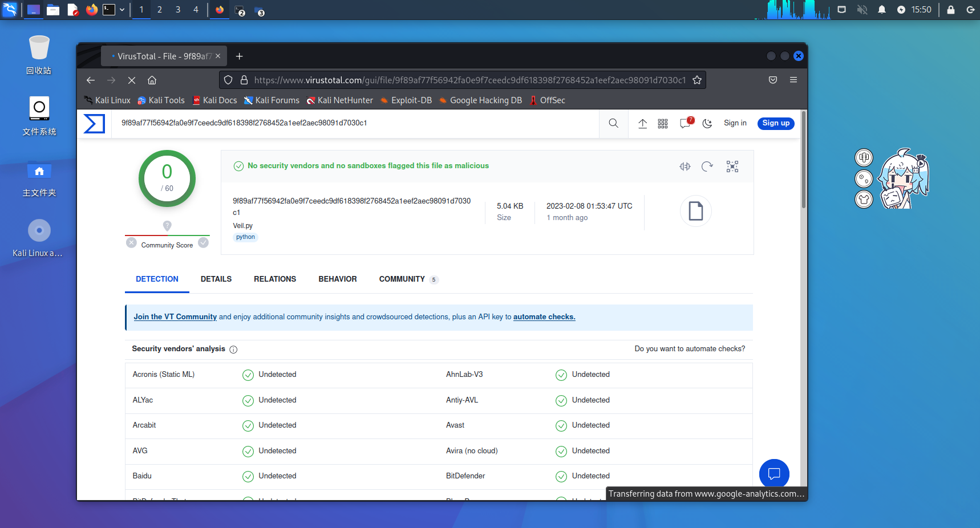Switch to the BEHAVIOR tab
Image resolution: width=980 pixels, height=528 pixels.
pyautogui.click(x=338, y=279)
